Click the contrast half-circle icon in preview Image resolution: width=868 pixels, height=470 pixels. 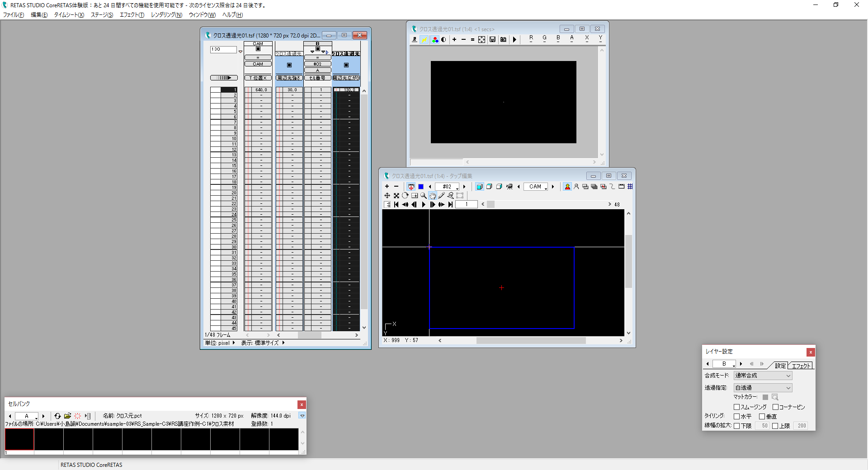pyautogui.click(x=443, y=40)
